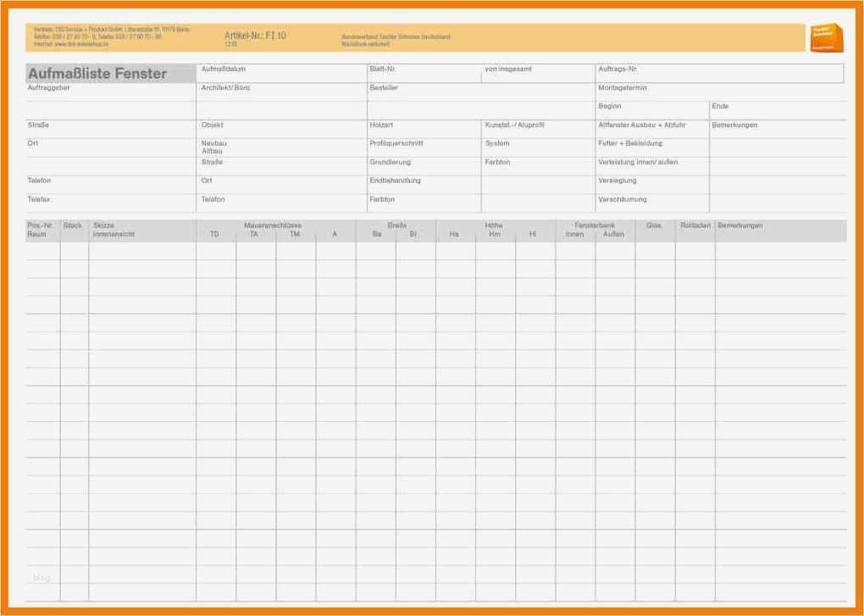Click the 'TM' column header
Viewport: 864px width, 616px height.
295,234
